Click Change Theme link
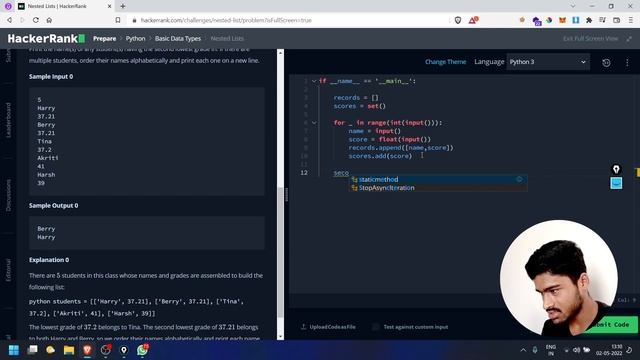Screen dimensions: 640x360 click(445, 62)
